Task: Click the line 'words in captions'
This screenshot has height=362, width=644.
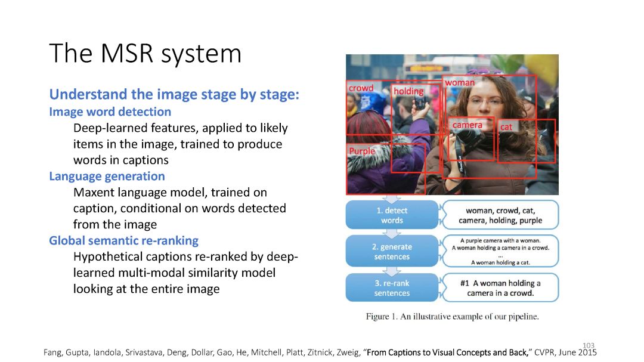Action: [120, 160]
